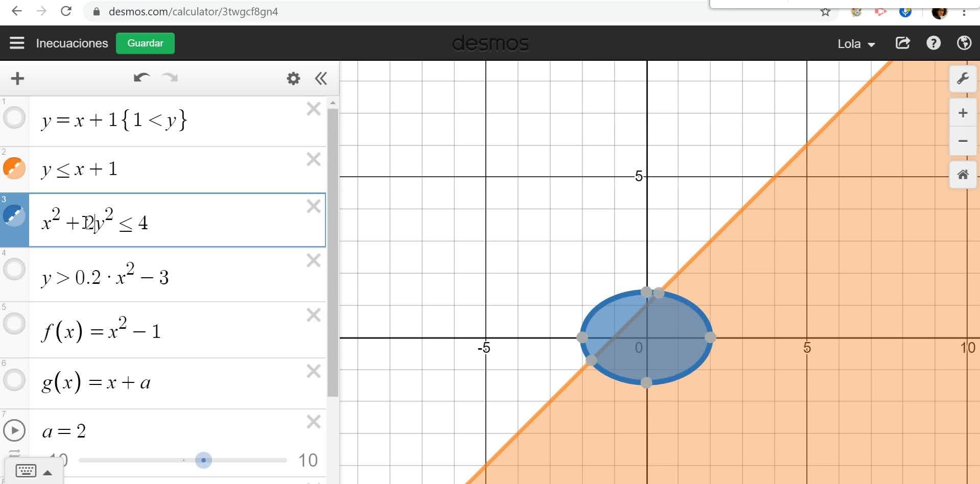Hide the x² + 2y² ≤ 4 ellipse
The height and width of the screenshot is (484, 980).
point(14,215)
